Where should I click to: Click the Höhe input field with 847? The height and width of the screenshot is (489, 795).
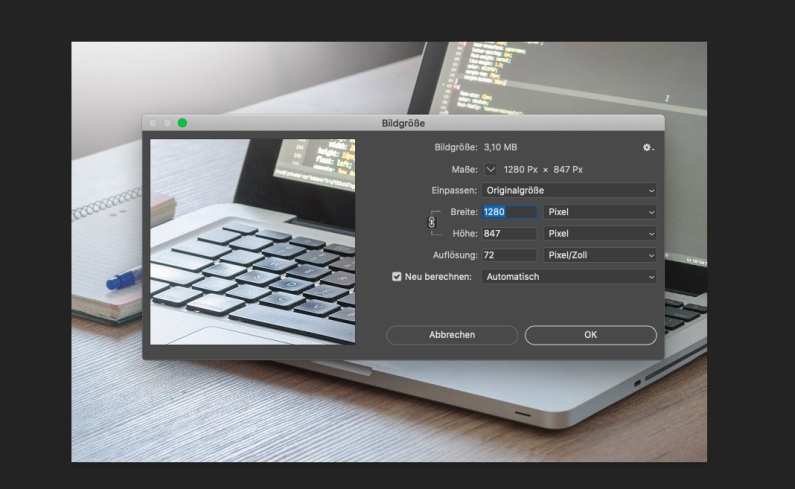[509, 233]
